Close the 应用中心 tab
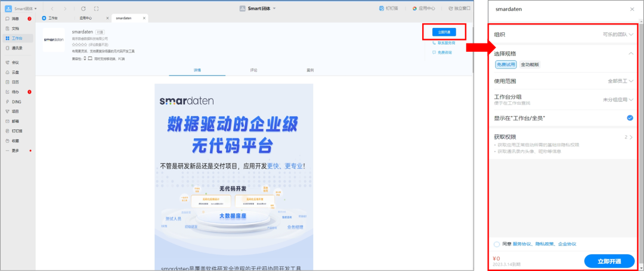 [107, 18]
